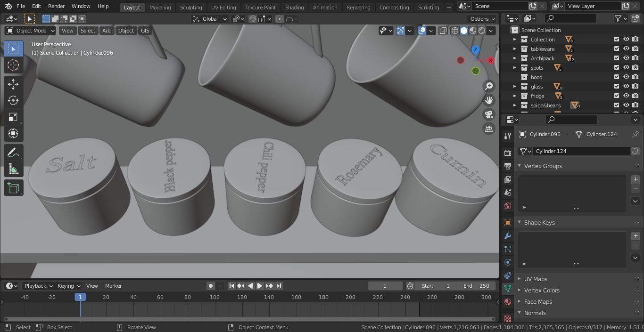Jump to the last frame

[x=279, y=286]
